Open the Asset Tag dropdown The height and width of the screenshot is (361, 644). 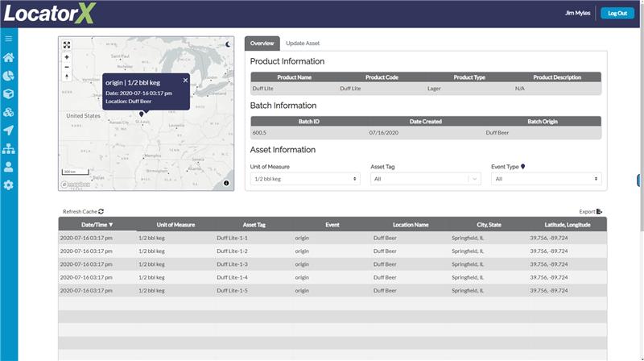click(426, 179)
